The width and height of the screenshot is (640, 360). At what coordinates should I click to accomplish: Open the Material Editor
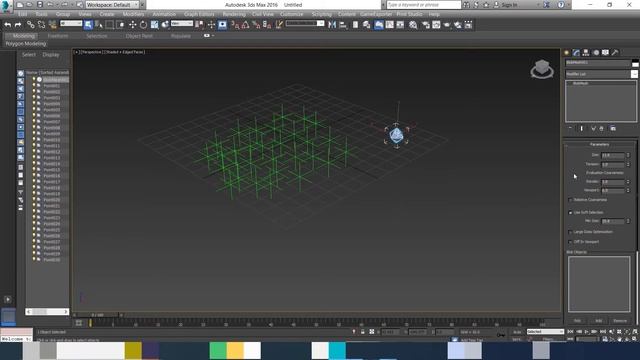pyautogui.click(x=413, y=25)
